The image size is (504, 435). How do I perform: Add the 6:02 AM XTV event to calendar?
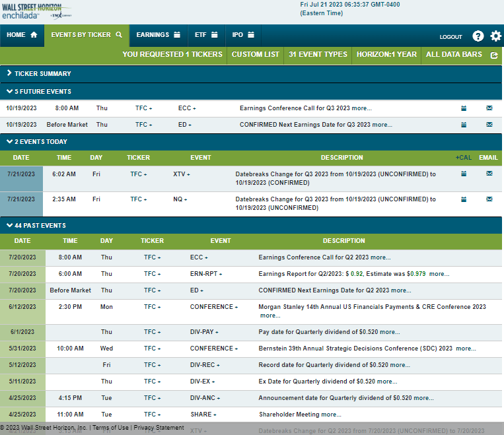[x=464, y=174]
